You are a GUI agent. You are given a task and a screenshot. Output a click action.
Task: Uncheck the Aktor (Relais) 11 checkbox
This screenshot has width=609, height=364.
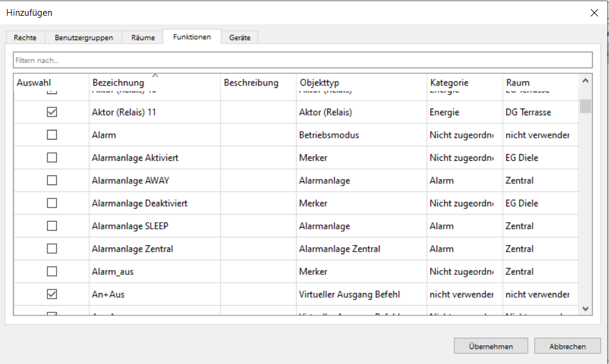click(x=52, y=112)
